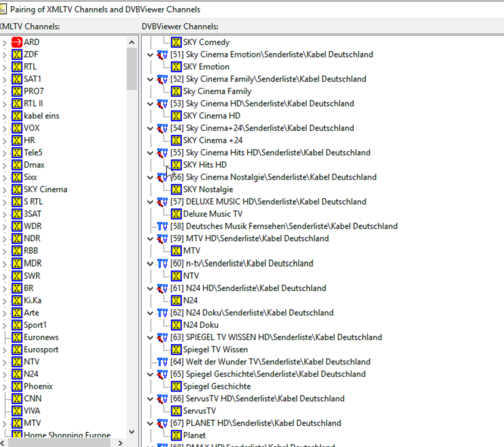Select SKY Cinema +24 paired entry
The width and height of the screenshot is (504, 447).
click(x=212, y=140)
